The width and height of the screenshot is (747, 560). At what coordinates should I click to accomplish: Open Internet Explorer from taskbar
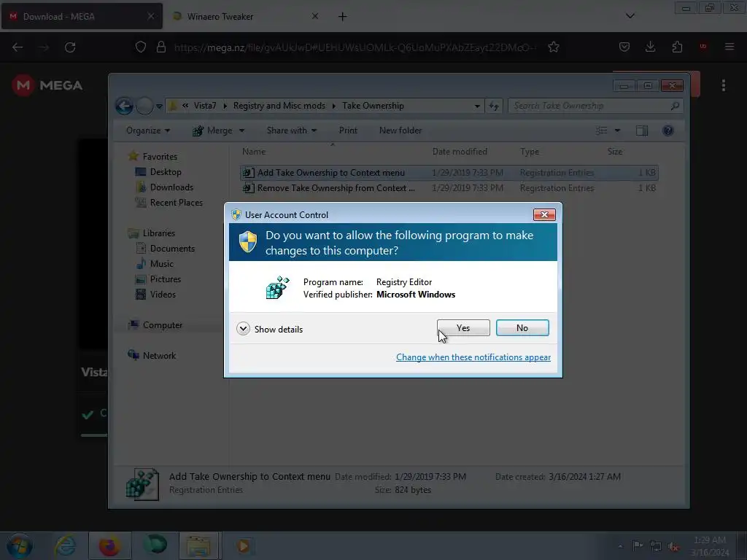[65, 545]
